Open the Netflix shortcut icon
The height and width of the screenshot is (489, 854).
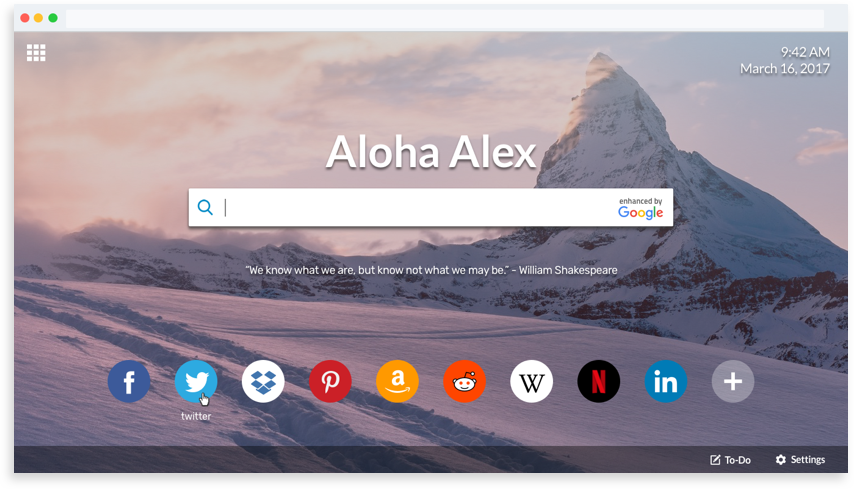(599, 381)
